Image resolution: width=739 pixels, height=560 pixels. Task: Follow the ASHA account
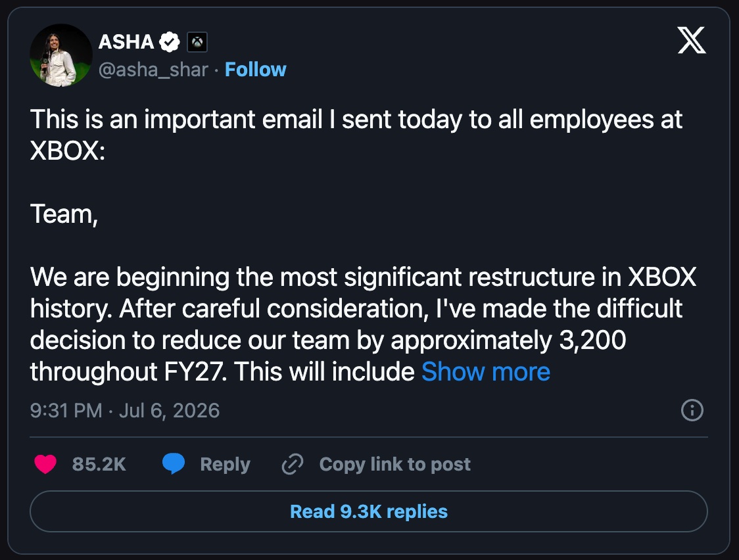click(x=256, y=70)
